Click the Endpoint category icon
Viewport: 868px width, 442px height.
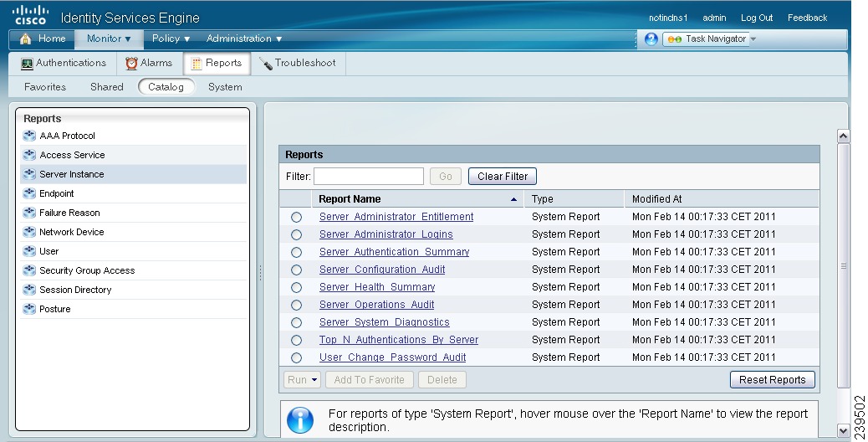(29, 193)
